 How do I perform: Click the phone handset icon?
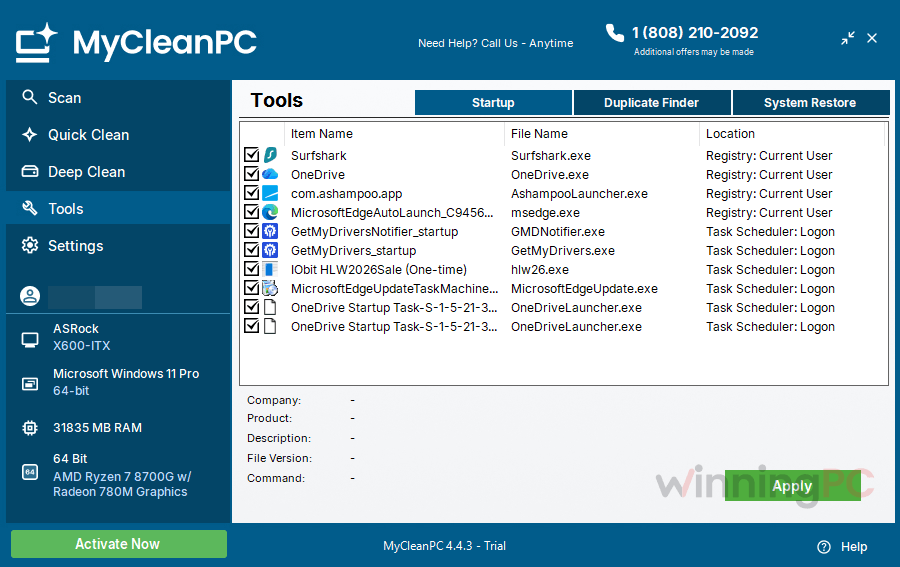point(615,33)
